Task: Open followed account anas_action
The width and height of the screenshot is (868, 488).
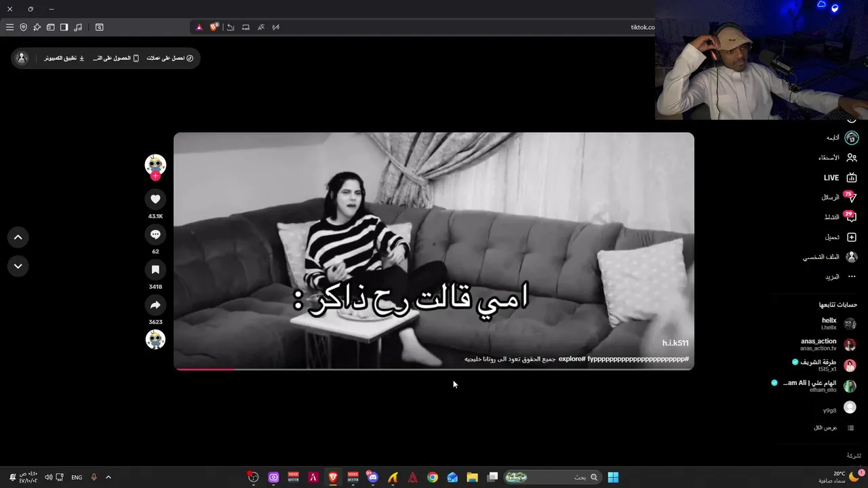Action: tap(827, 344)
